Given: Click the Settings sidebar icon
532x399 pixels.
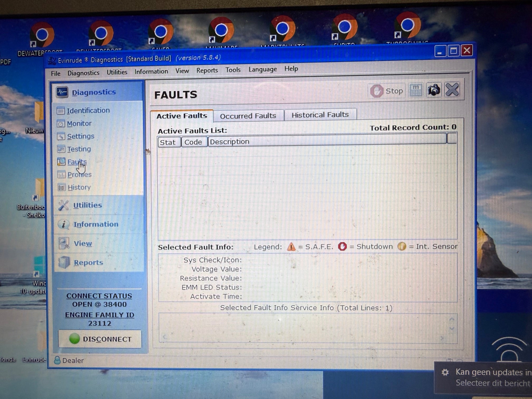Looking at the screenshot, I should pos(61,136).
